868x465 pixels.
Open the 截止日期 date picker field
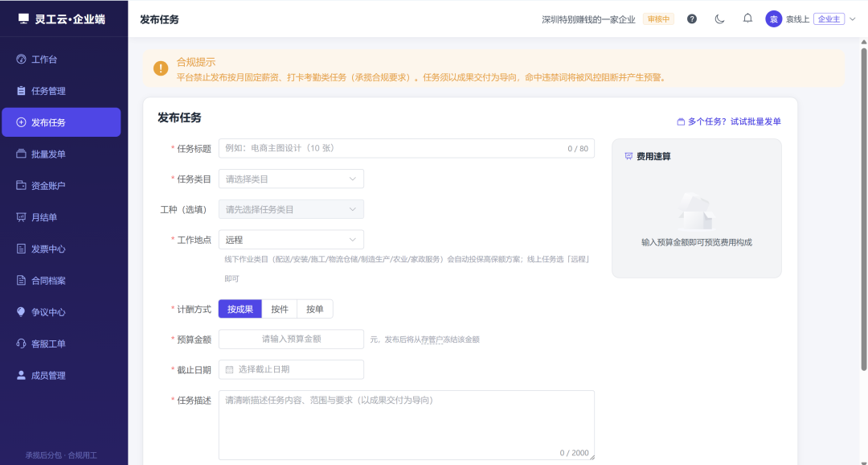coord(291,370)
